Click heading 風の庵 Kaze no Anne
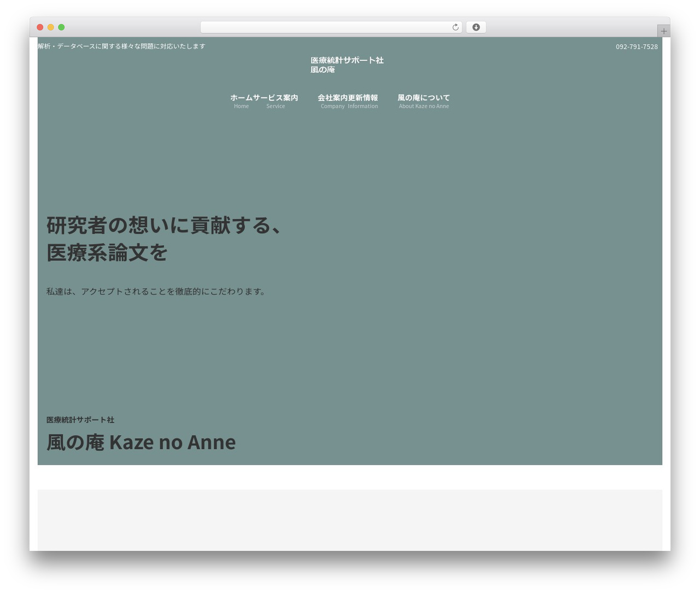This screenshot has height=593, width=700. (x=141, y=442)
